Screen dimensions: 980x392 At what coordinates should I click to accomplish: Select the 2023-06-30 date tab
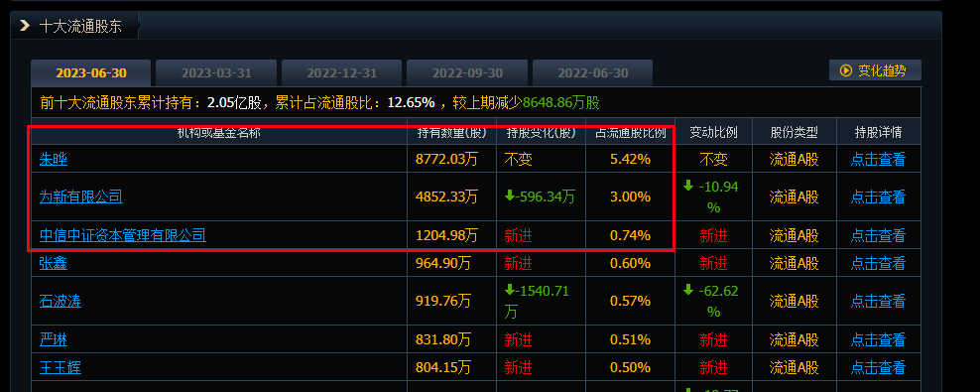[91, 73]
